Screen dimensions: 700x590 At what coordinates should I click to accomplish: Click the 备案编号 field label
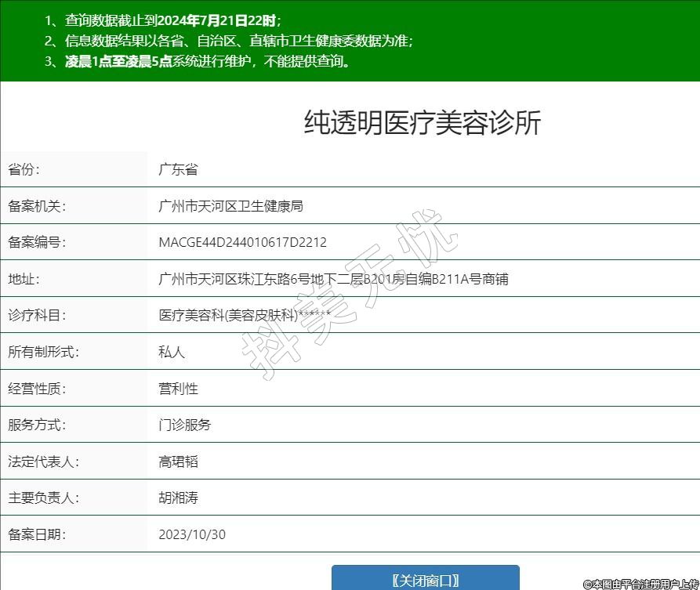[x=37, y=242]
